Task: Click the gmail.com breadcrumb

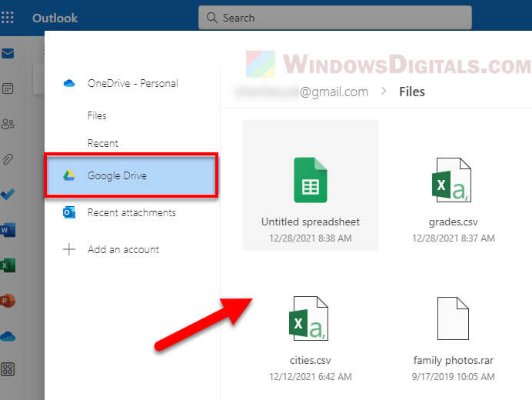Action: [x=301, y=92]
